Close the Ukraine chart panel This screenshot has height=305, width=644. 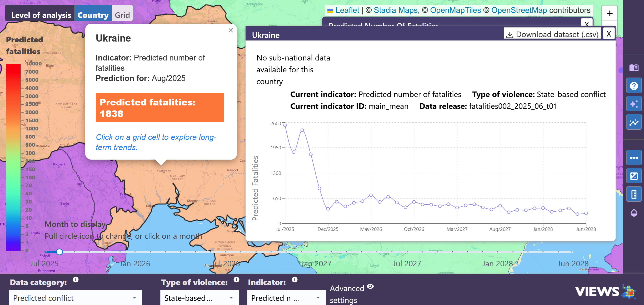pos(609,34)
